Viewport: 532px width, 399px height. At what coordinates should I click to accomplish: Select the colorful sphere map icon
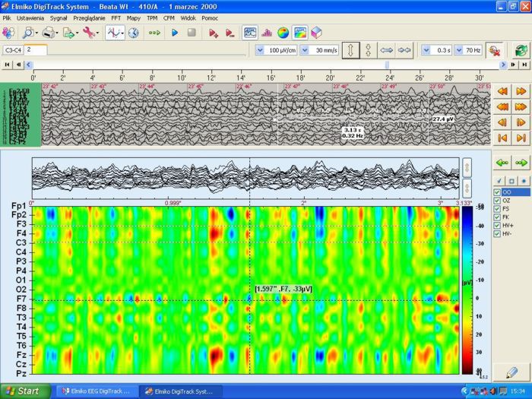(283, 33)
